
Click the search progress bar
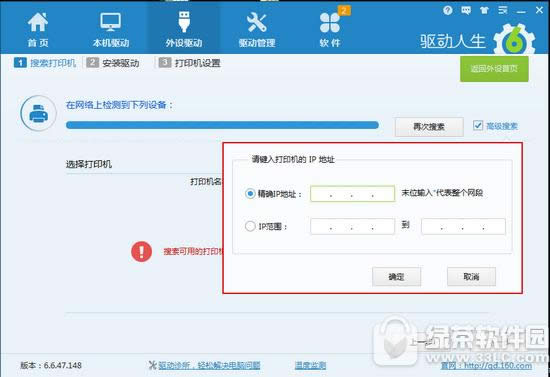222,125
